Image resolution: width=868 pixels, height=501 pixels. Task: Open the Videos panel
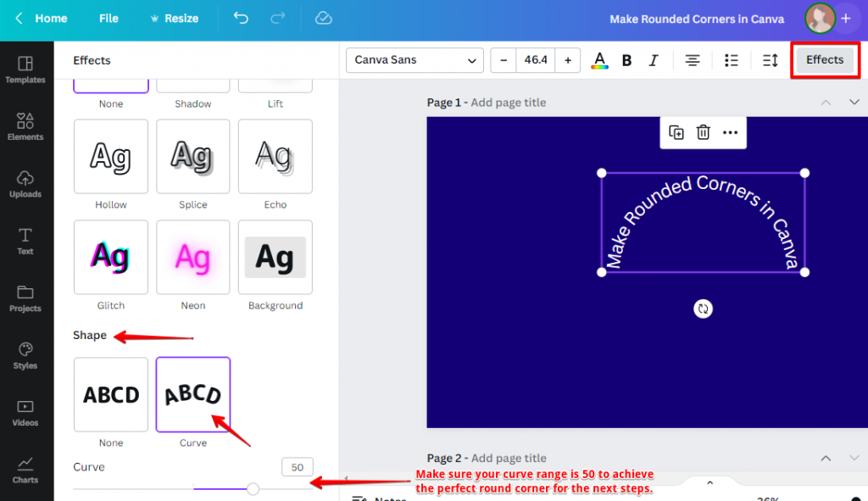[26, 415]
